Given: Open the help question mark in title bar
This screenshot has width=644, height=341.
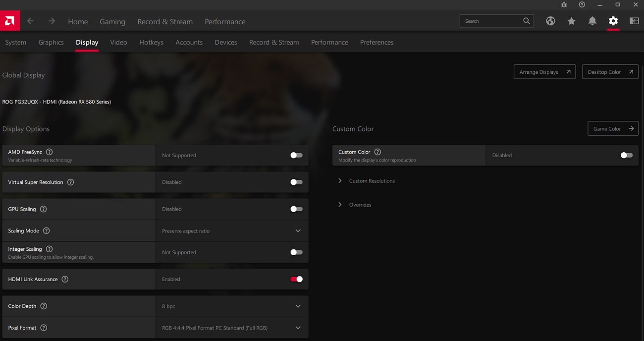Looking at the screenshot, I should tap(582, 4).
